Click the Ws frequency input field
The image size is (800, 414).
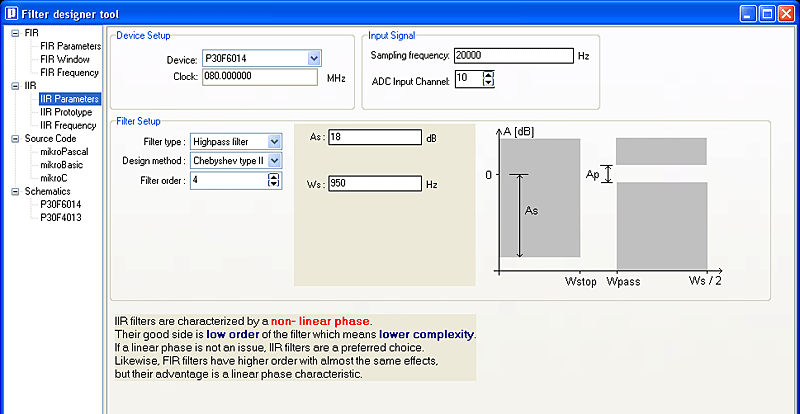[373, 183]
